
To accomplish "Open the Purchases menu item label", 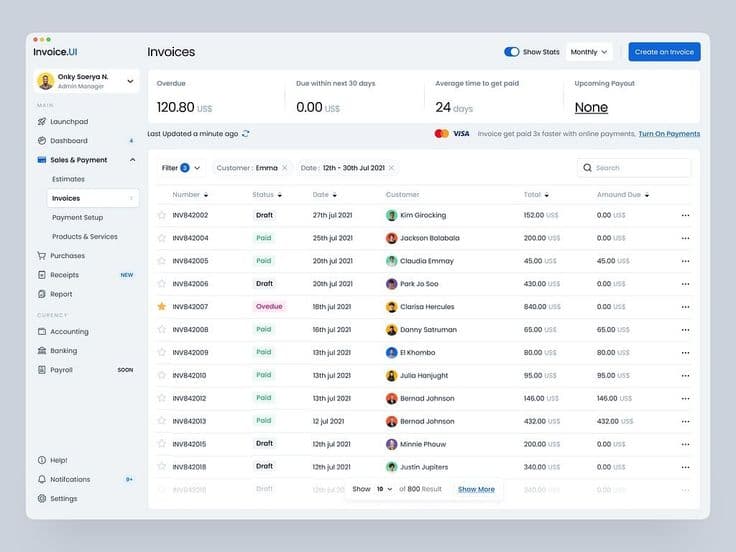I will (68, 256).
